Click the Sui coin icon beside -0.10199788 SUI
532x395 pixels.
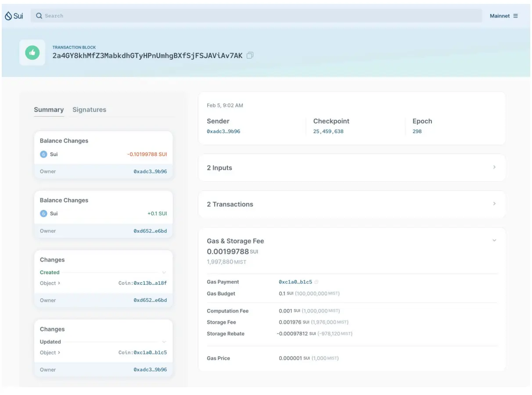click(43, 154)
